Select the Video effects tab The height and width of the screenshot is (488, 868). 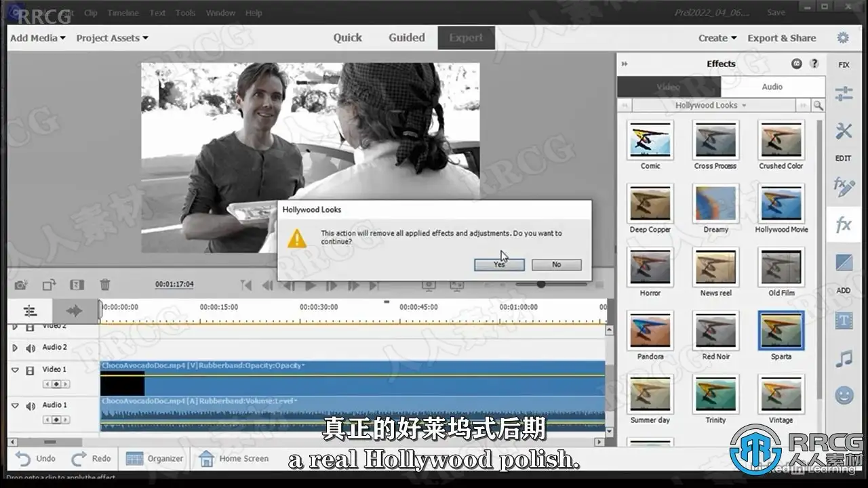pos(669,87)
